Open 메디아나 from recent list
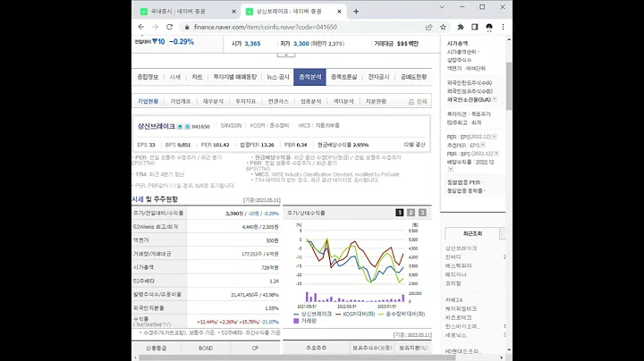The width and height of the screenshot is (644, 361). [456, 274]
